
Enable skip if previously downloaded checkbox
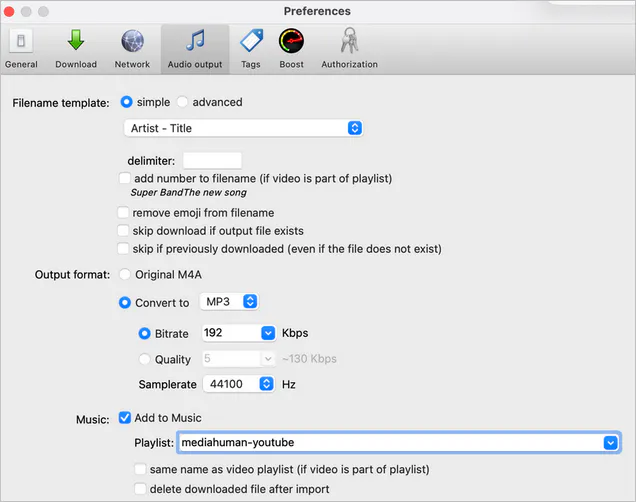(x=123, y=248)
